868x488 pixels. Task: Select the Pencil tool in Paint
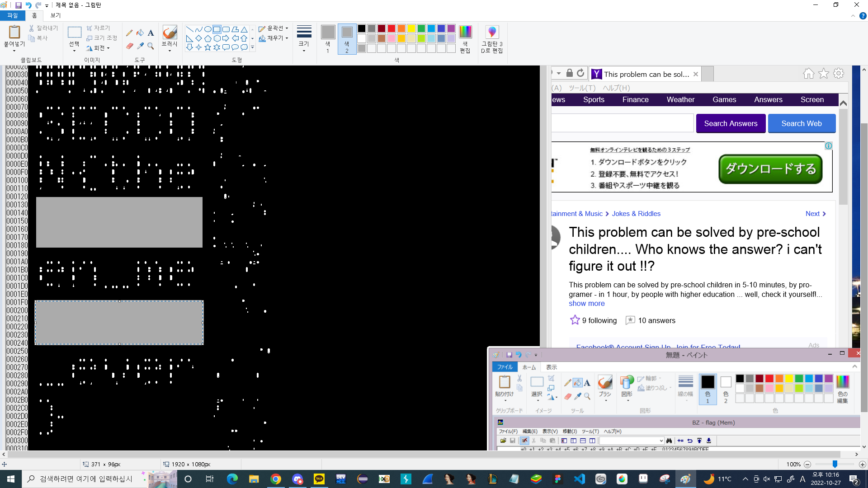point(129,33)
